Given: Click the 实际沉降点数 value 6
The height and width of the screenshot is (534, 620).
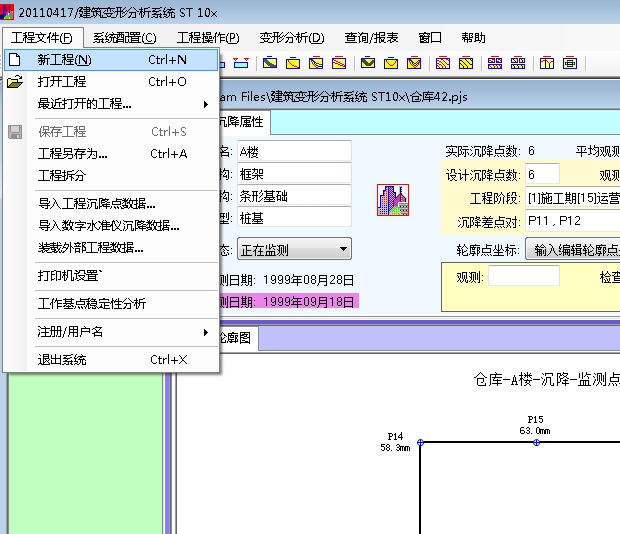Looking at the screenshot, I should (531, 151).
